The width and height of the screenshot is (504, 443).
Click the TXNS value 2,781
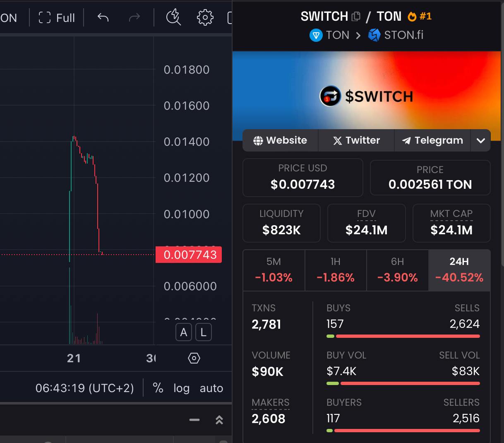266,324
